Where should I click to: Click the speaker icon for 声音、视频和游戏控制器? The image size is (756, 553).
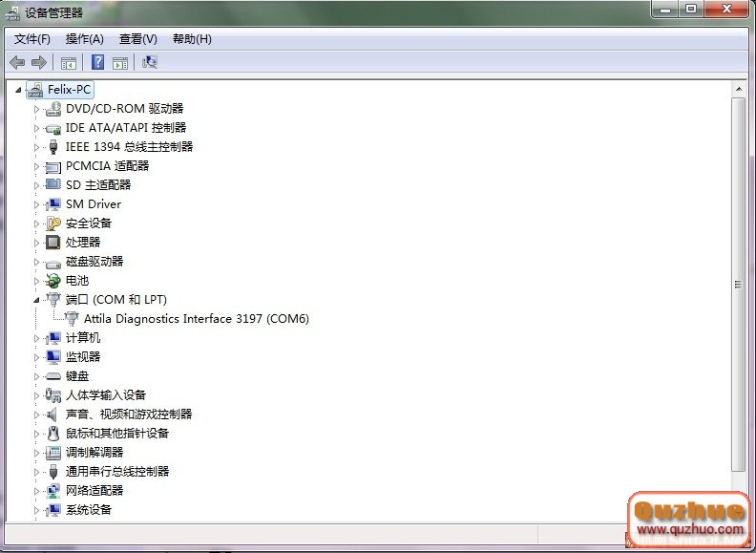[52, 414]
